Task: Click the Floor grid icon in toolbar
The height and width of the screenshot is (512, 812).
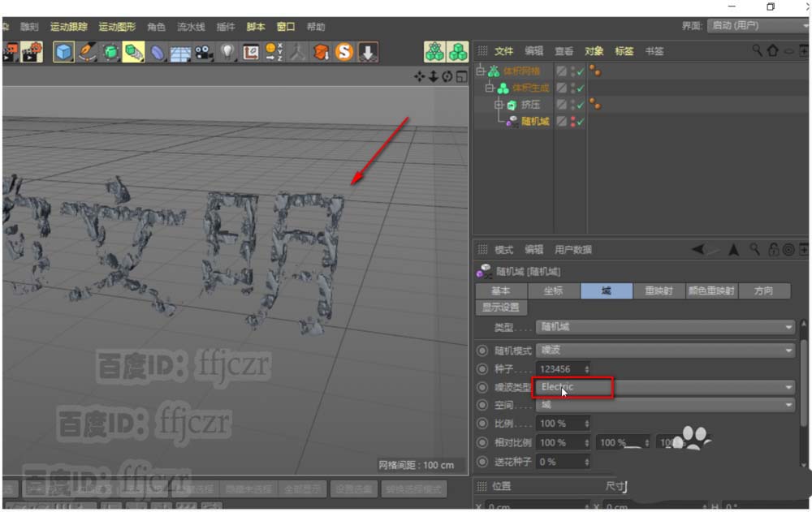Action: 180,53
